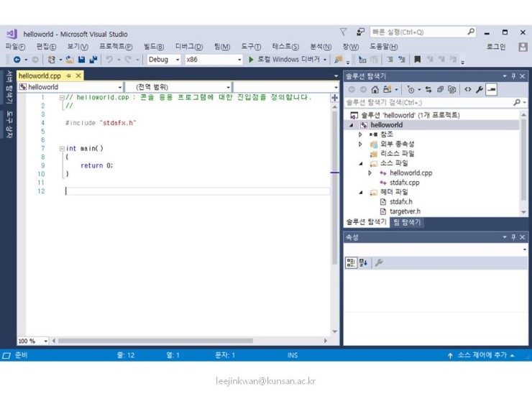Click the Open File folder icon
This screenshot has height=399, width=532.
pos(70,60)
